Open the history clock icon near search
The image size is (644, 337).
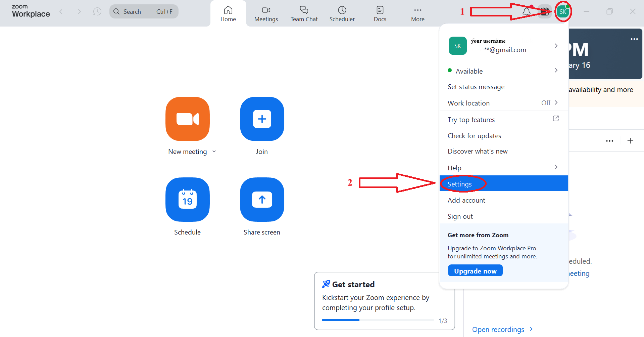pyautogui.click(x=97, y=12)
